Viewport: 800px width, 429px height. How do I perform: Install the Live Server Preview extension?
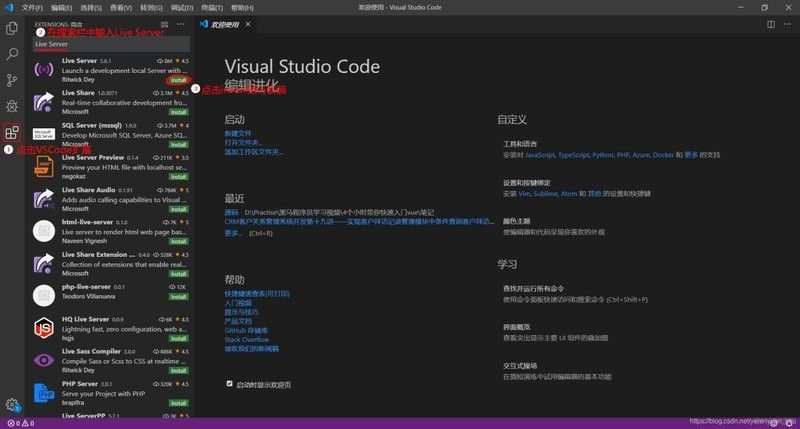point(179,177)
